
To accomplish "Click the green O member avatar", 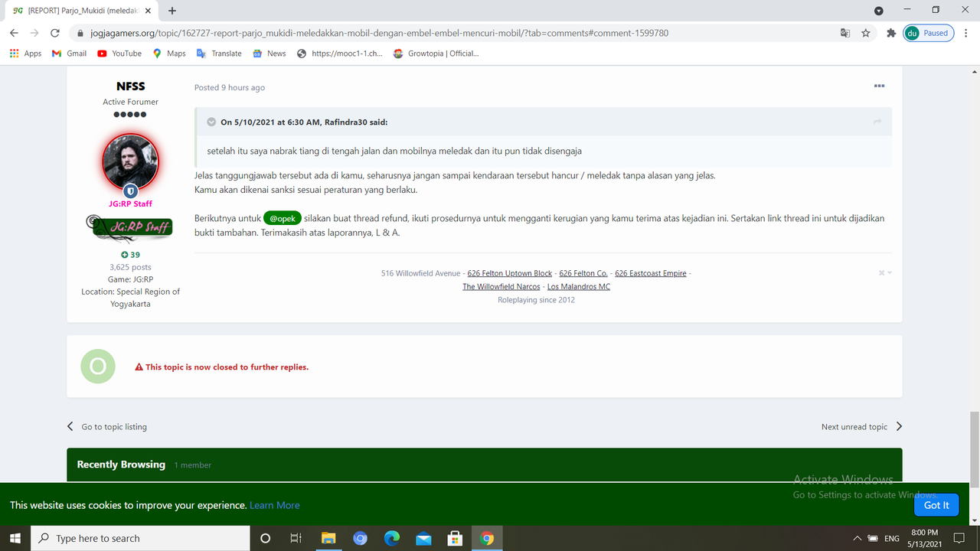I will (98, 367).
